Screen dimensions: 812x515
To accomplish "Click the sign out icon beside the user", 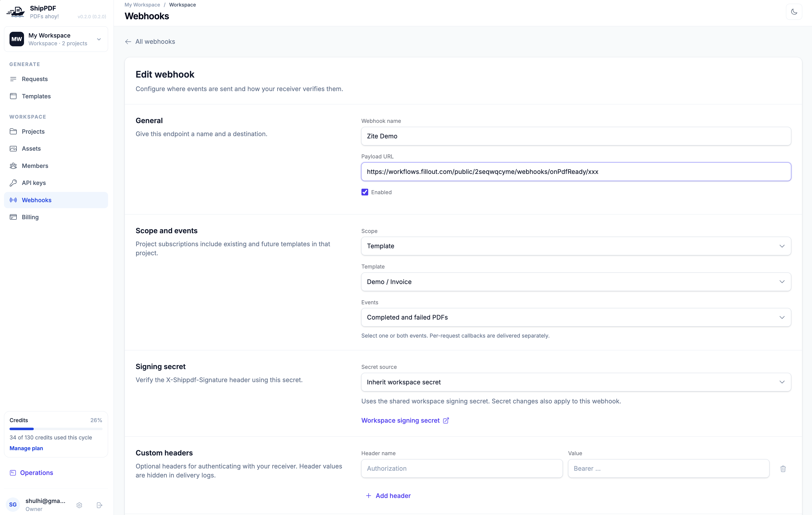I will [100, 505].
